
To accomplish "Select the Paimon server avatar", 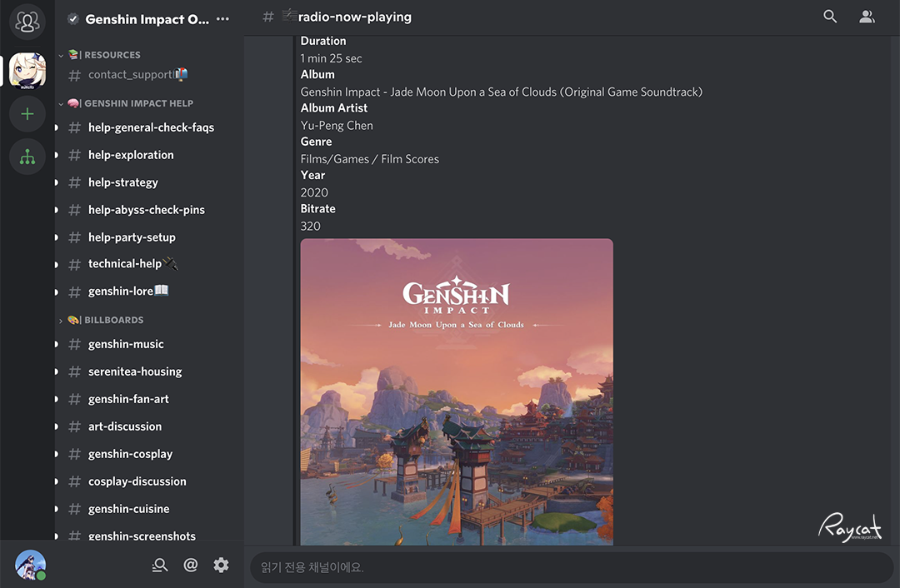I will [27, 71].
